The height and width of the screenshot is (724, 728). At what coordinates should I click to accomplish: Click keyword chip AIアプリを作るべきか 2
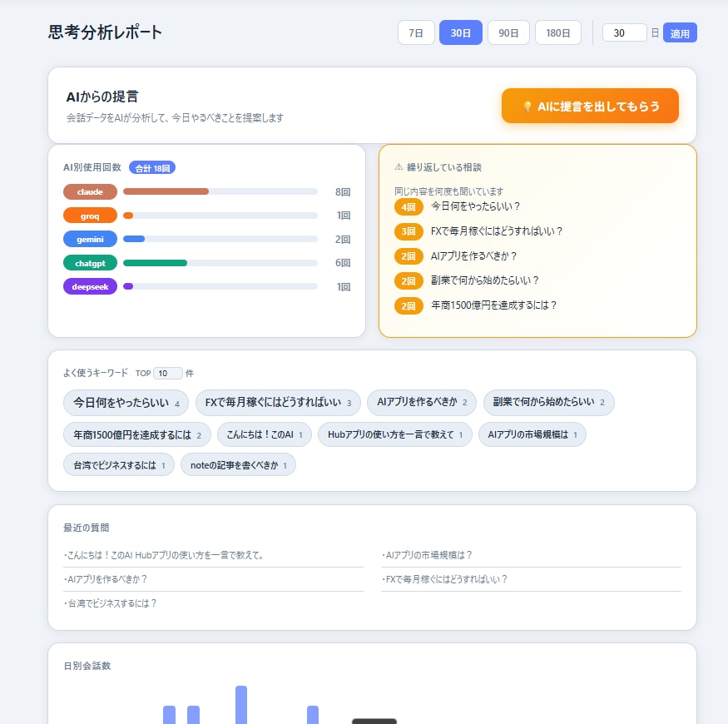[422, 402]
